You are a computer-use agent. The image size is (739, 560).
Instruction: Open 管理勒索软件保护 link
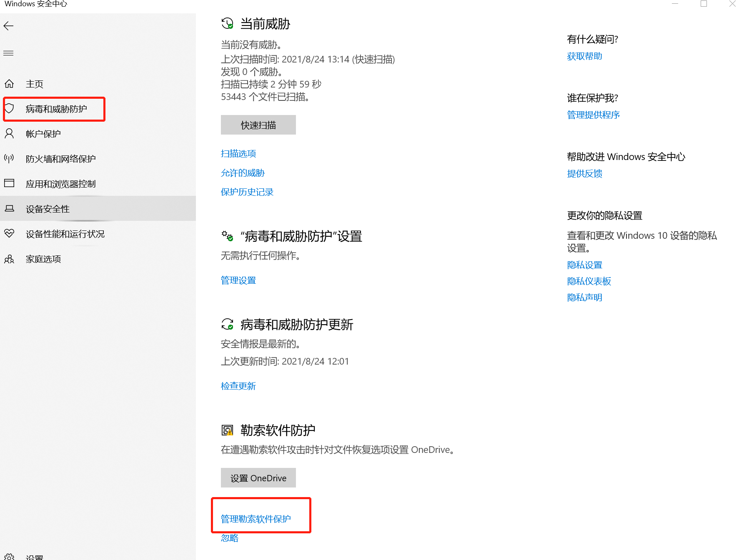coord(256,519)
